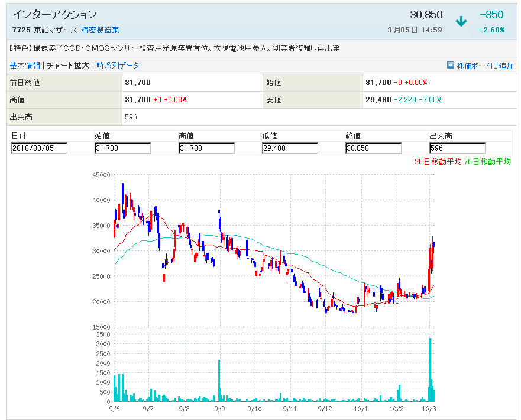Focus the 始値 text box under the date row

[122, 148]
